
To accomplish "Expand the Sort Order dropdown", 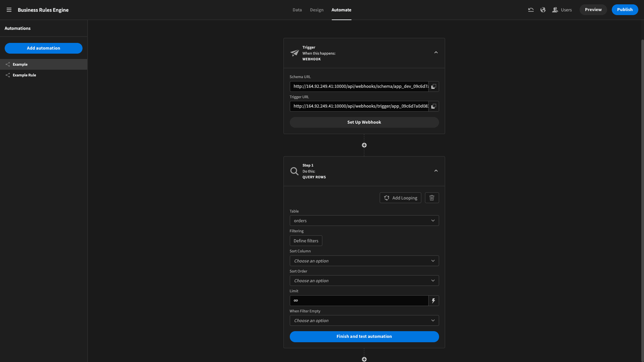I will click(364, 280).
